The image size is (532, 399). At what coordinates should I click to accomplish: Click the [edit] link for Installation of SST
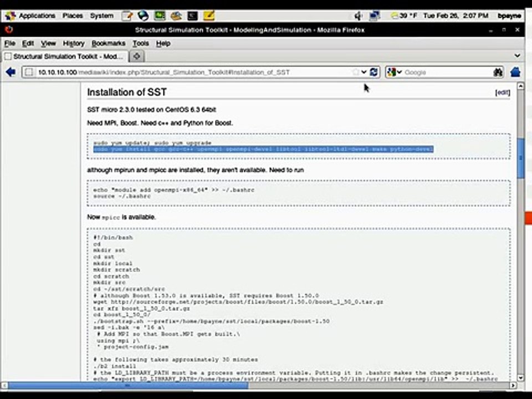(x=503, y=93)
